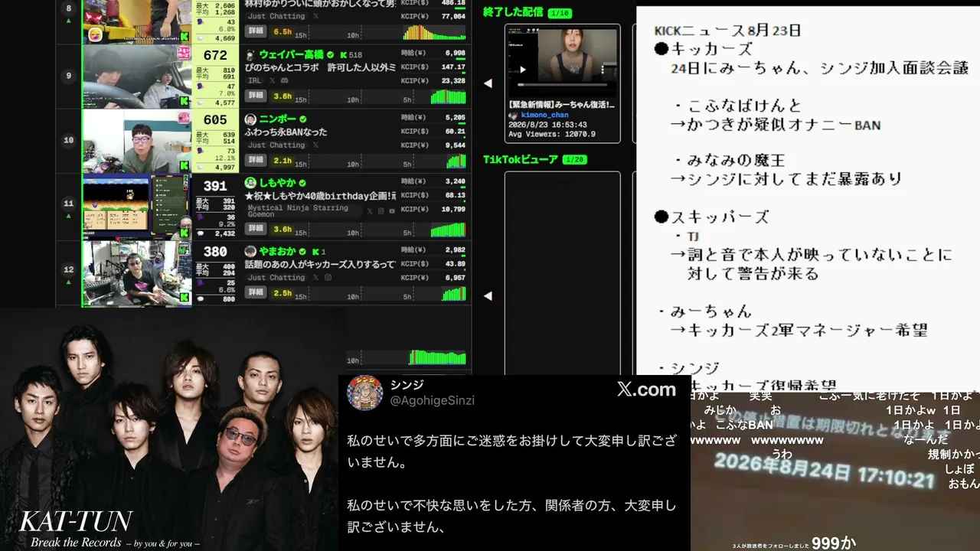Play the ended stream video preview
This screenshot has width=980, height=551.
click(524, 69)
